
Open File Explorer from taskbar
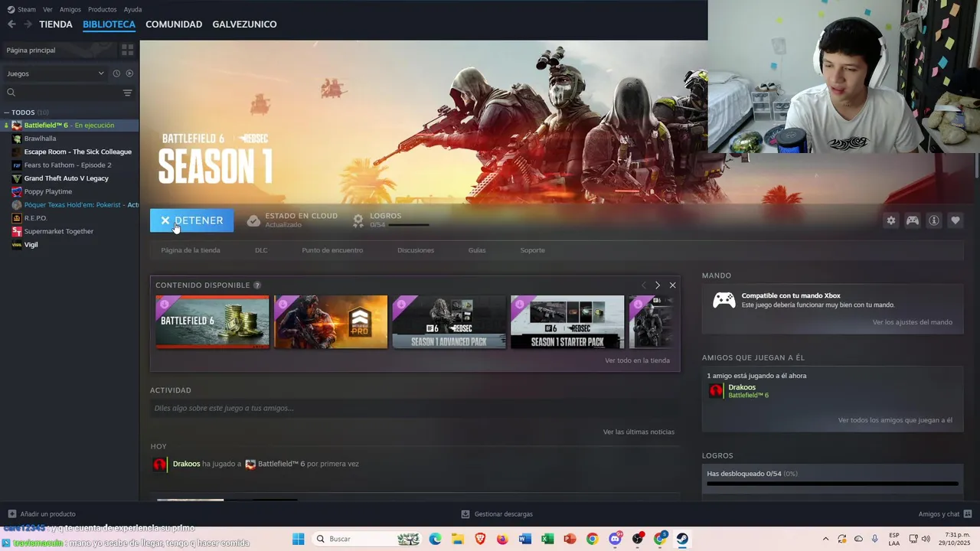click(457, 539)
